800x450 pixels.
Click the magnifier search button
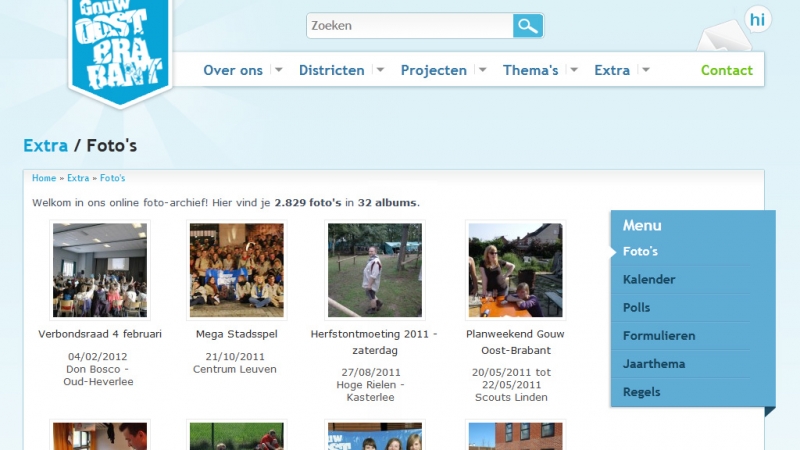click(528, 26)
